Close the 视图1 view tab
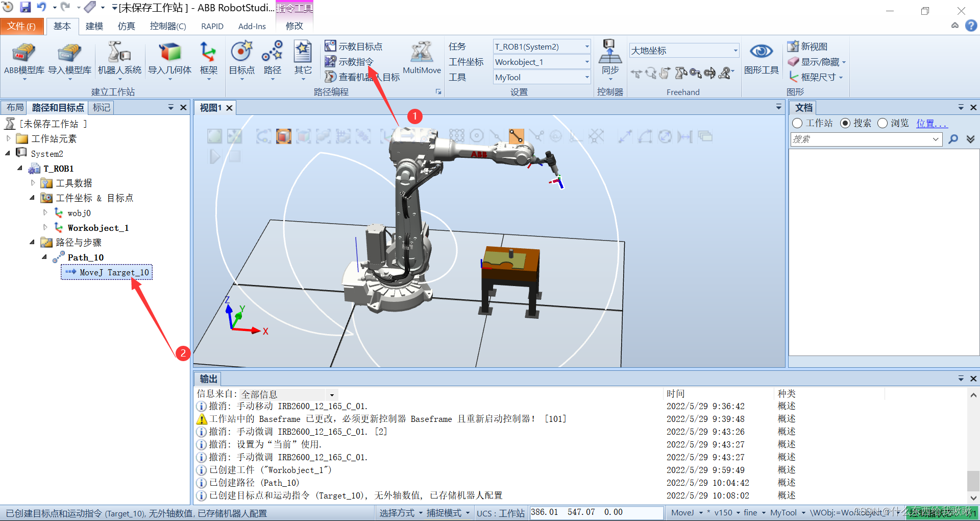980x521 pixels. [229, 108]
